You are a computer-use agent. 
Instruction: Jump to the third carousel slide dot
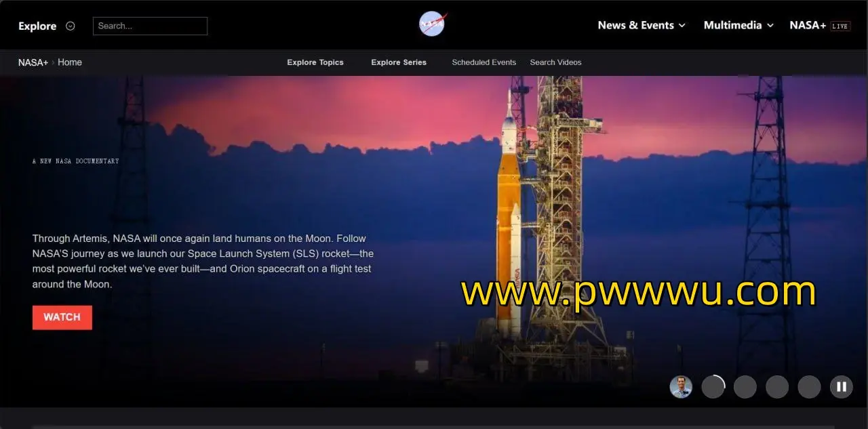pyautogui.click(x=745, y=387)
